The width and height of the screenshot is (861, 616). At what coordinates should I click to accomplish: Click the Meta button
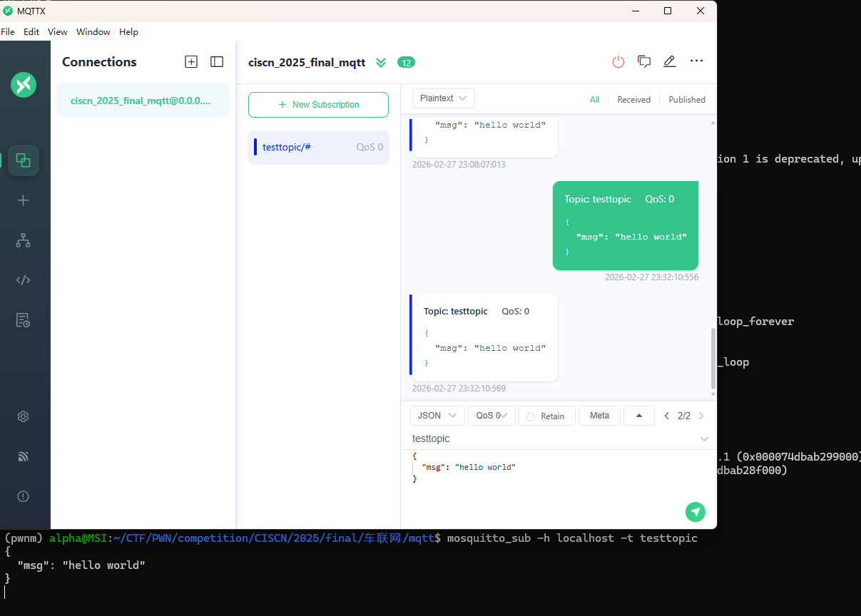pyautogui.click(x=599, y=416)
